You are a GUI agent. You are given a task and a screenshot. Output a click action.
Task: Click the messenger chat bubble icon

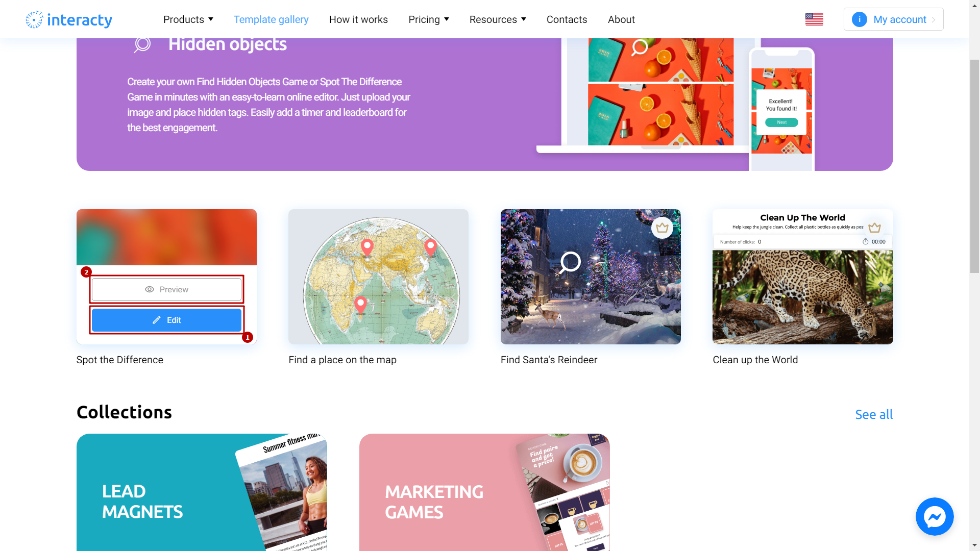point(935,517)
